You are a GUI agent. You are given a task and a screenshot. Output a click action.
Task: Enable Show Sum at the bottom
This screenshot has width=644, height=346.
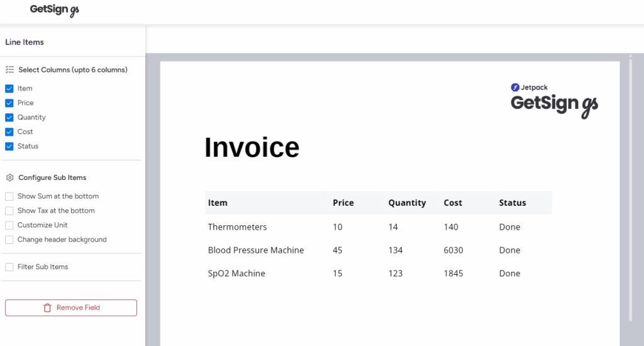coord(9,196)
